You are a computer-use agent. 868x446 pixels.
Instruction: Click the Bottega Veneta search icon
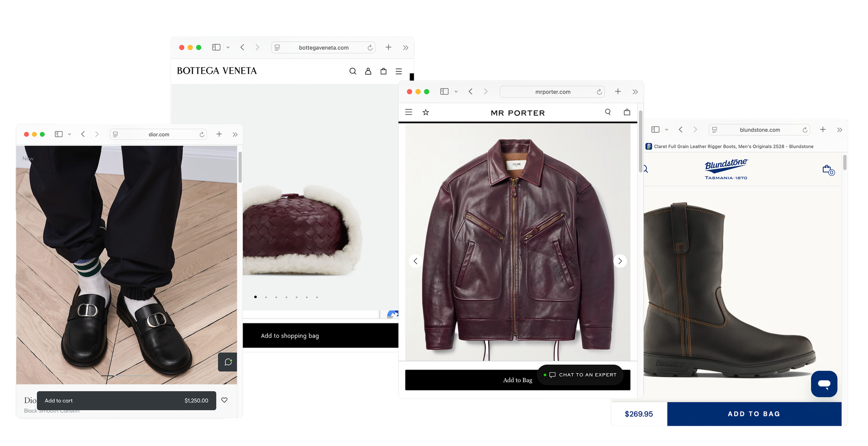353,71
